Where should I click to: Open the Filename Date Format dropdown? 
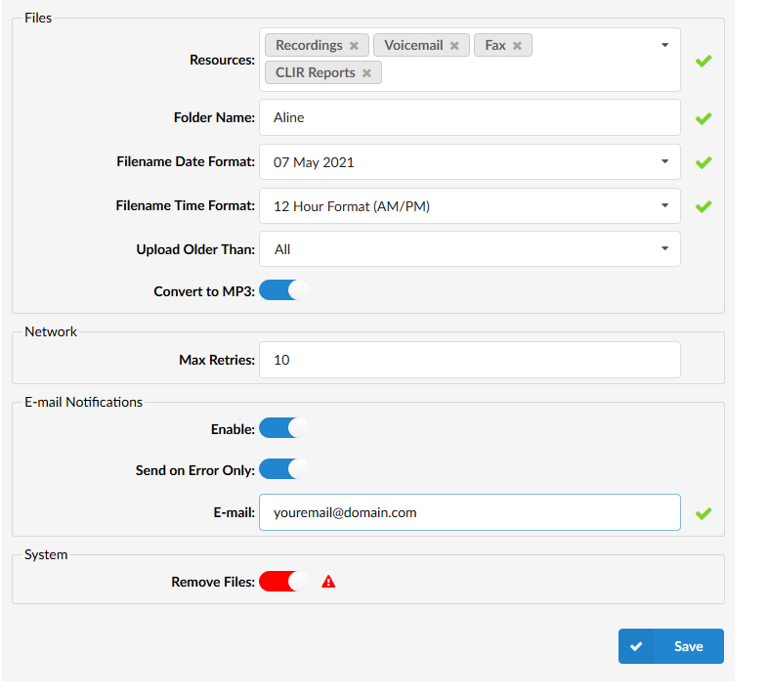[469, 162]
